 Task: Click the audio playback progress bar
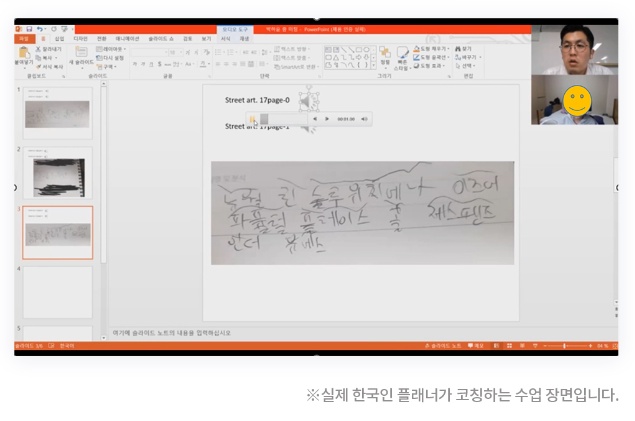pos(283,119)
